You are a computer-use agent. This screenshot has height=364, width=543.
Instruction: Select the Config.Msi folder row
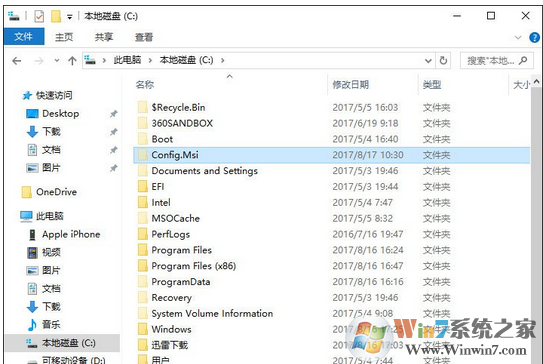click(331, 155)
